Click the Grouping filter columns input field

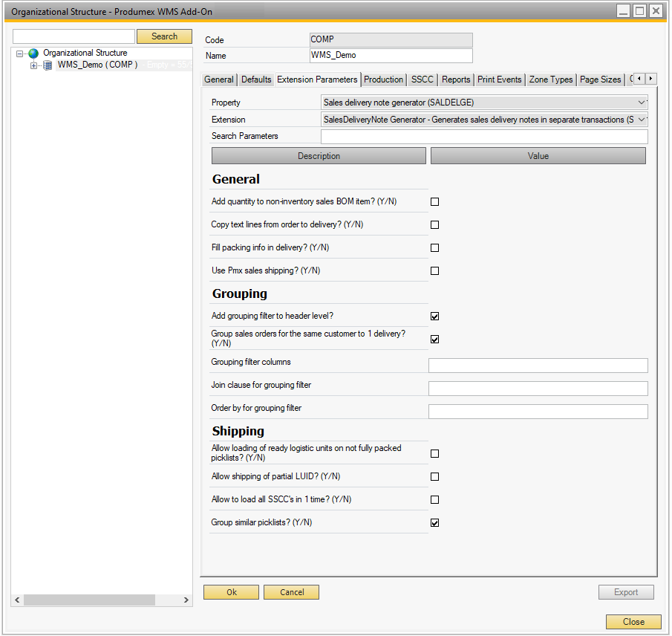pyautogui.click(x=538, y=366)
